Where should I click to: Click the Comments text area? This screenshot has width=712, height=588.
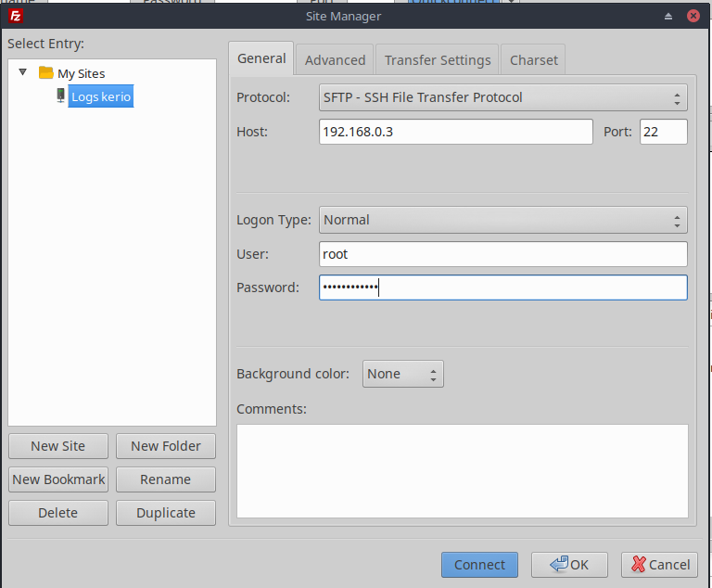click(x=463, y=471)
